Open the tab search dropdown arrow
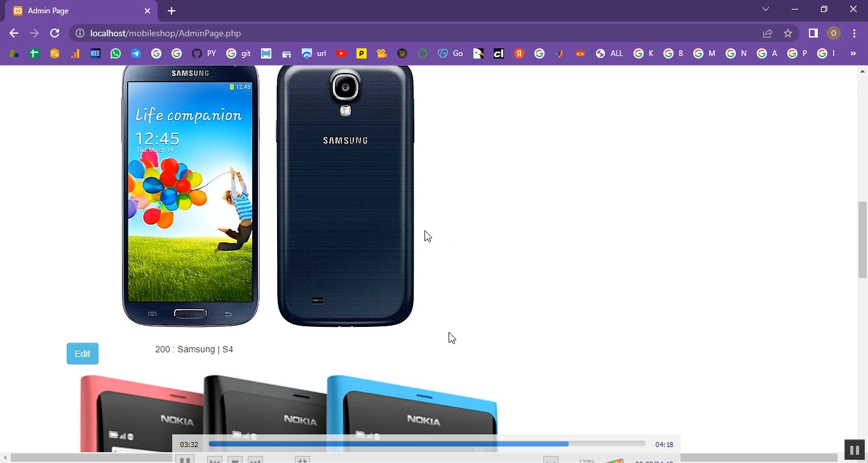 (766, 10)
